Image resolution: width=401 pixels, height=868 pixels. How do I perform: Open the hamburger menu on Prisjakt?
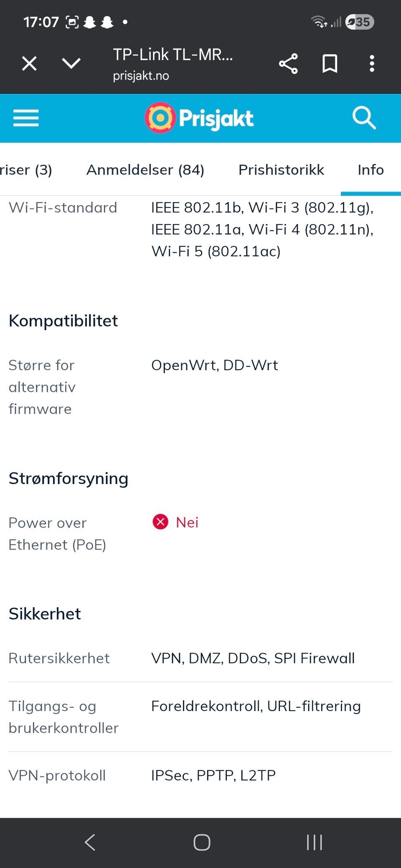pyautogui.click(x=26, y=118)
